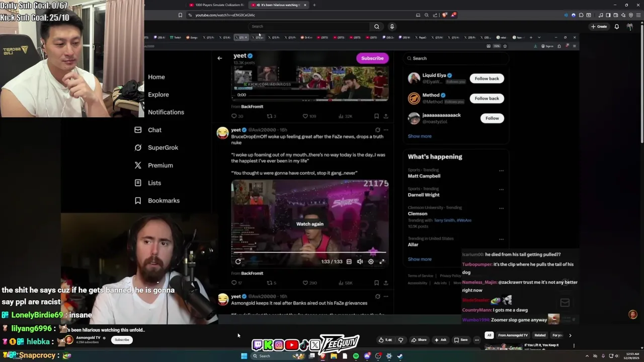Click the Bookmarks icon in X sidebar
The height and width of the screenshot is (362, 644).
(138, 200)
